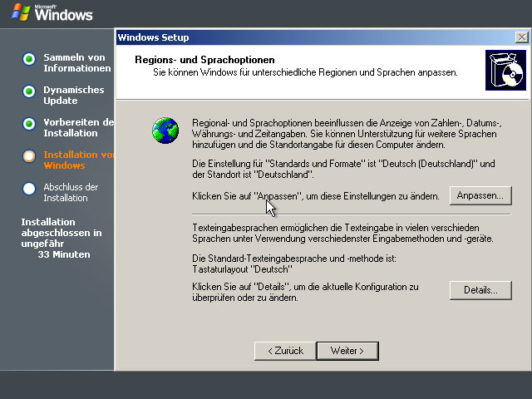Close the Windows Setup dialog
This screenshot has width=532, height=399.
click(520, 37)
